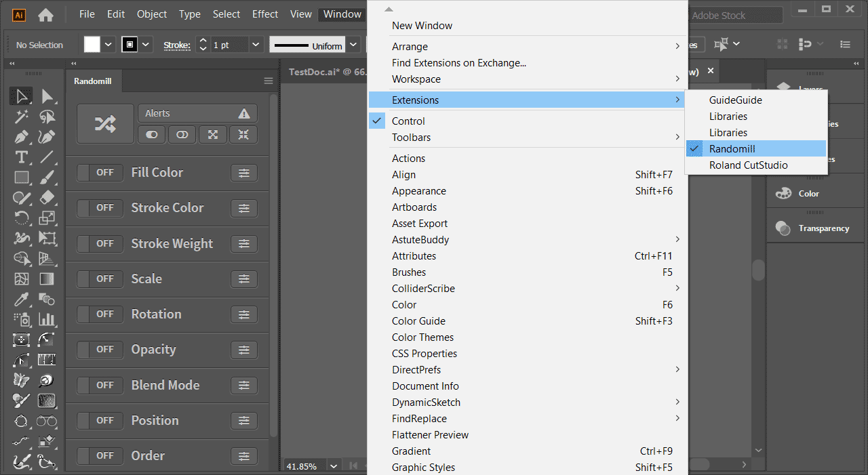Select the Column Graph tool

tap(47, 319)
